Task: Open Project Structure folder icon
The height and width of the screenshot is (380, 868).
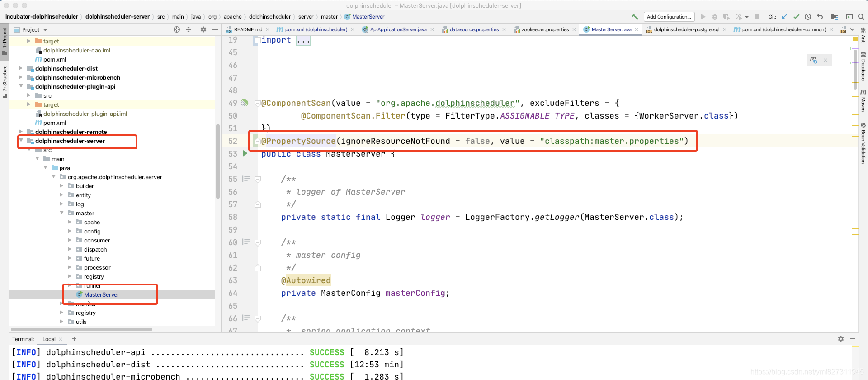Action: 835,17
